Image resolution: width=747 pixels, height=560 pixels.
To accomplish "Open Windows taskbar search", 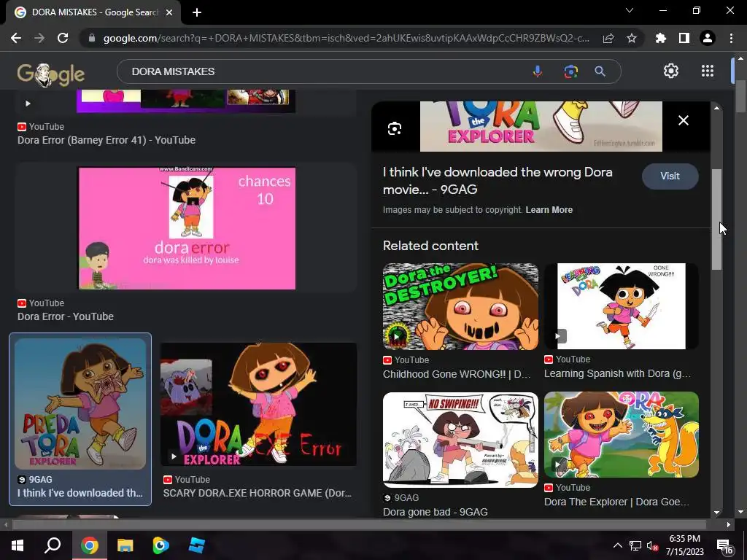I will 53,545.
